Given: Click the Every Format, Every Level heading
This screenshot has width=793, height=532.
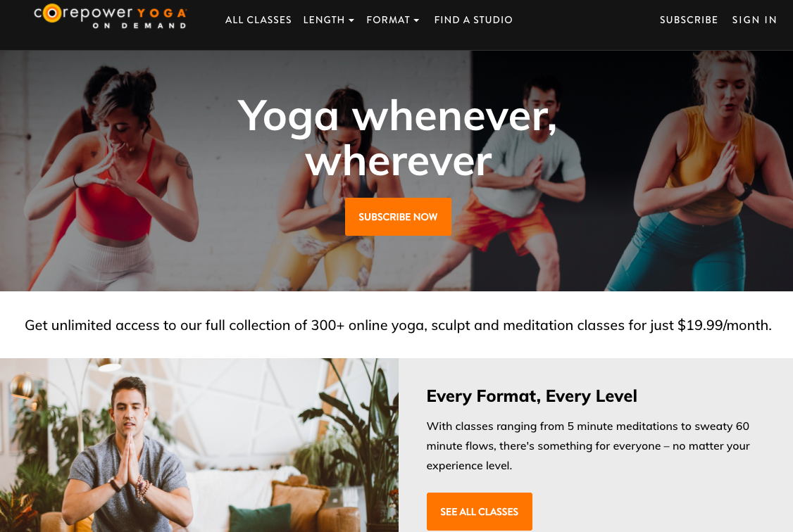Looking at the screenshot, I should [x=532, y=396].
